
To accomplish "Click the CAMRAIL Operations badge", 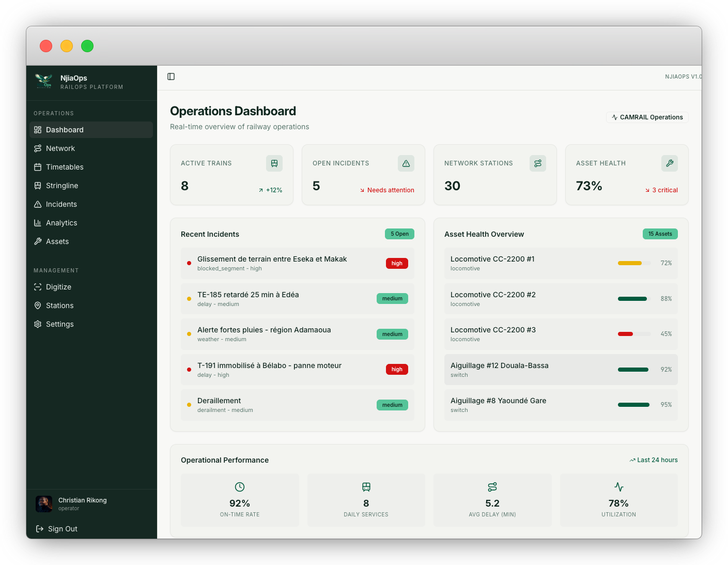I will [647, 117].
